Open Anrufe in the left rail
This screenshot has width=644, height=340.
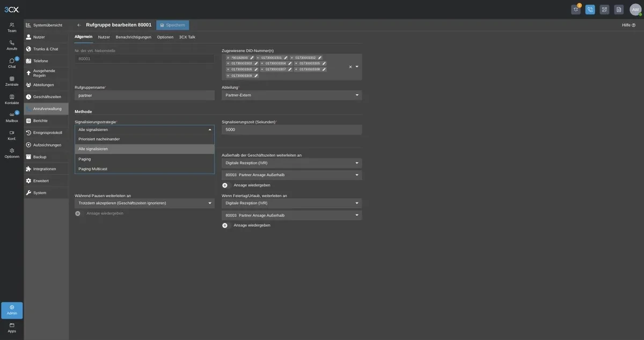point(12,45)
